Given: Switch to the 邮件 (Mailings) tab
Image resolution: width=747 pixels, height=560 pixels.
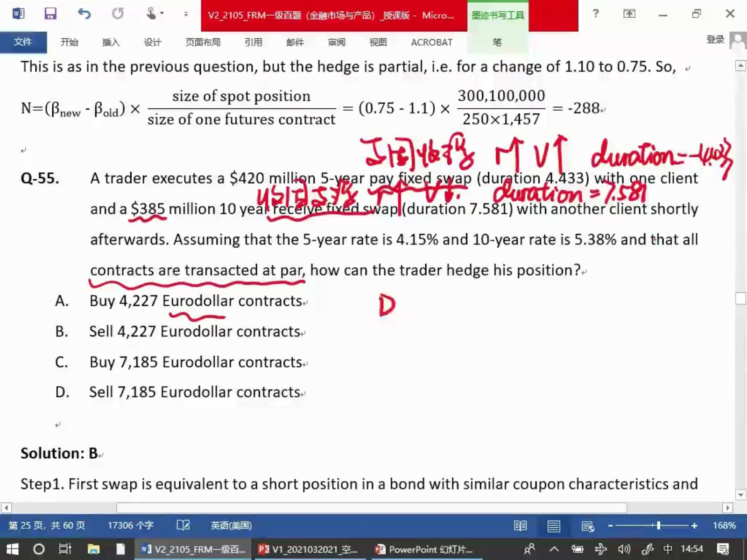Looking at the screenshot, I should click(295, 42).
